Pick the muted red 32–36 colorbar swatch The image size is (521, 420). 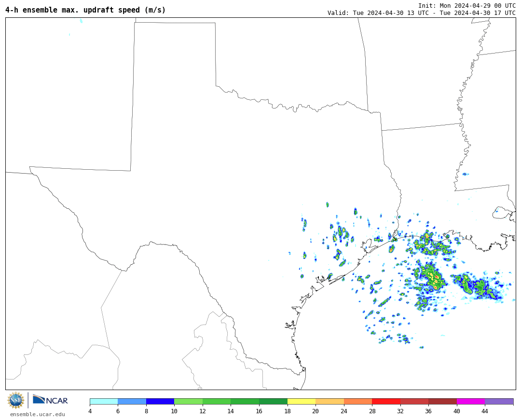coord(414,401)
